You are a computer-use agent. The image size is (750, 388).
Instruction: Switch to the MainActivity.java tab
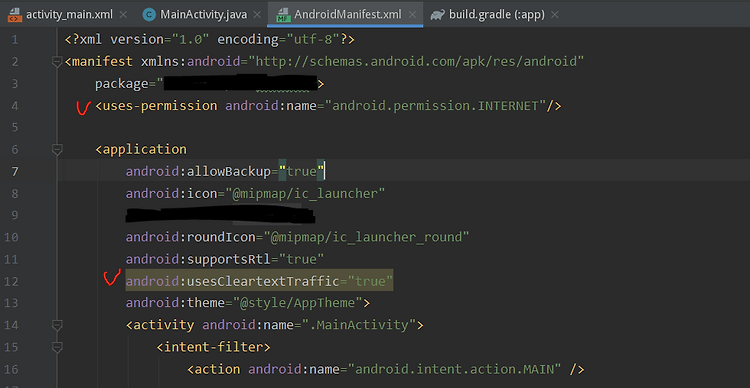click(203, 14)
